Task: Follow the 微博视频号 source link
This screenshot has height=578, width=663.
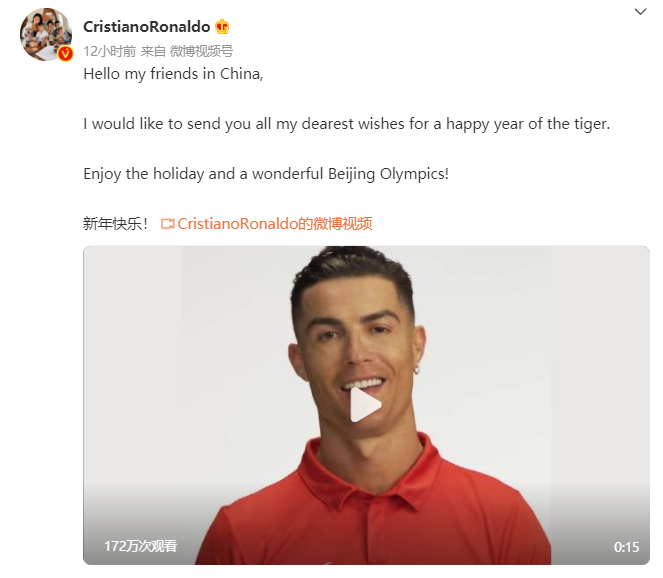Action: [201, 51]
